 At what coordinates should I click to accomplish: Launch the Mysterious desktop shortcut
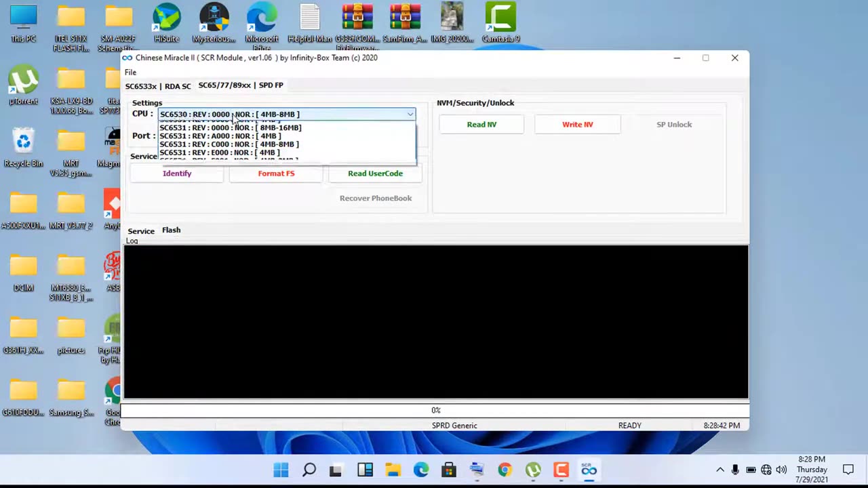click(x=214, y=23)
